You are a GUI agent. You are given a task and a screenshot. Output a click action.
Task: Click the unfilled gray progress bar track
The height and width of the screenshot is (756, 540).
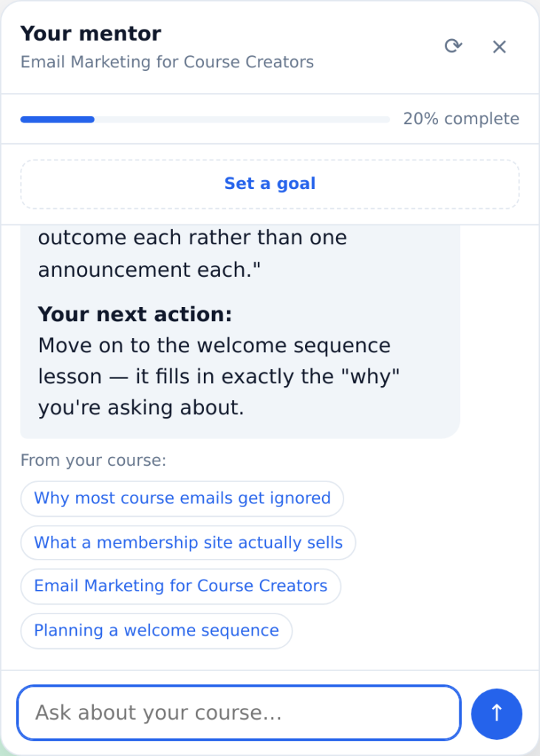point(242,120)
